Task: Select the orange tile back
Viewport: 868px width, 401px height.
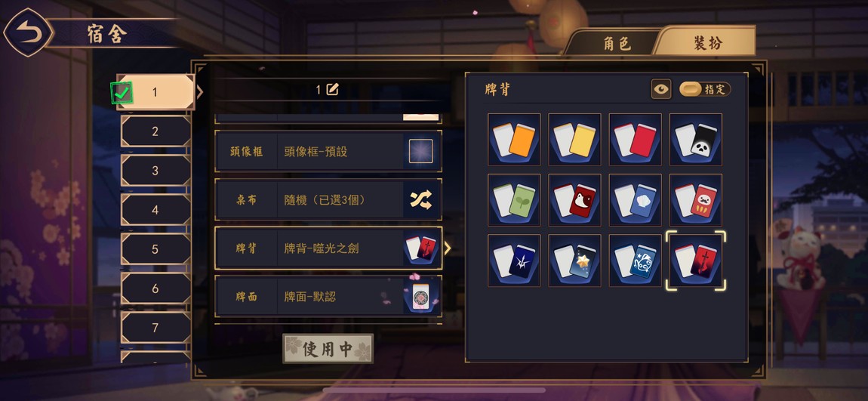Action: (514, 140)
